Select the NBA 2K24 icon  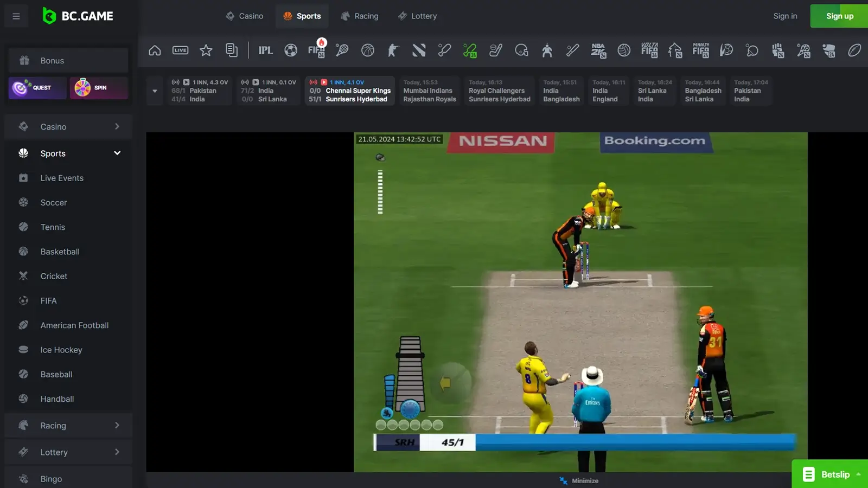(598, 50)
